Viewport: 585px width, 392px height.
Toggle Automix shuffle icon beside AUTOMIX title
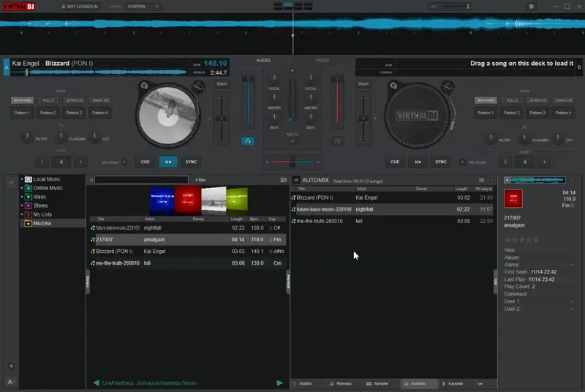tap(296, 180)
